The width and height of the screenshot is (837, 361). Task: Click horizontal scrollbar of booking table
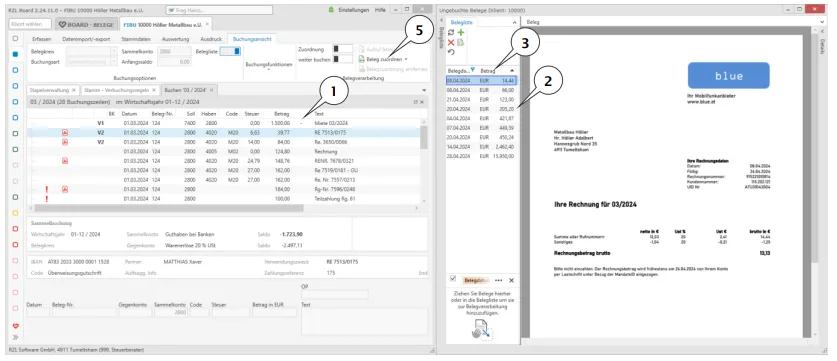pos(169,208)
